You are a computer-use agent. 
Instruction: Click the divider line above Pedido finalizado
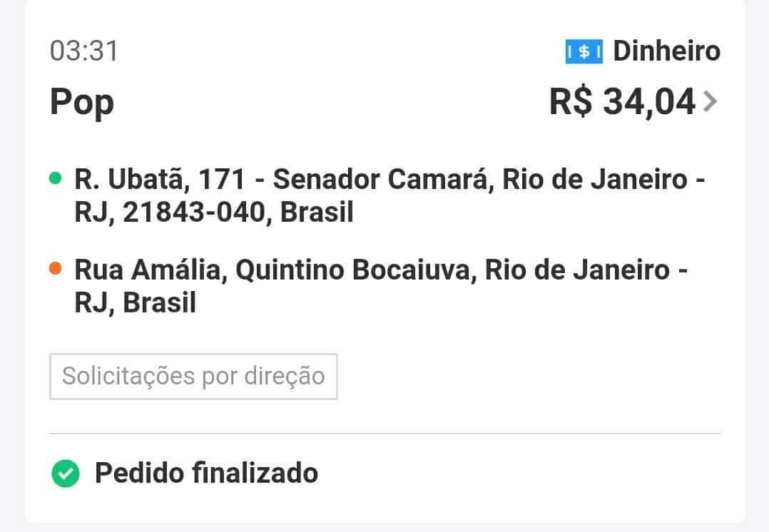(385, 433)
